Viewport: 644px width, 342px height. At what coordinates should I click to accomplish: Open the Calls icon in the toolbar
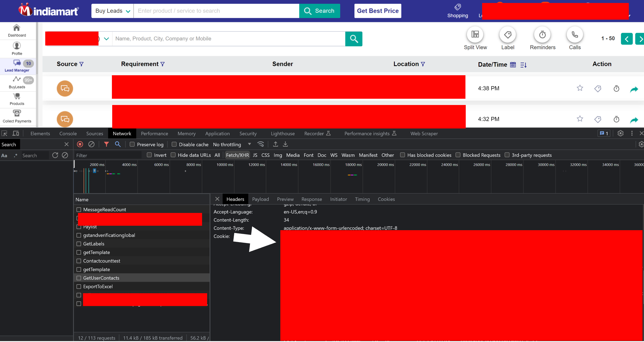574,35
